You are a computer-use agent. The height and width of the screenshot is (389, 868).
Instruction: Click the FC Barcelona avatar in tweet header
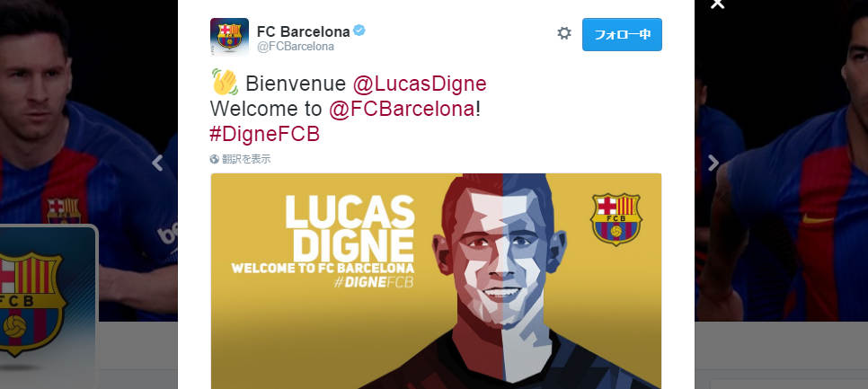[x=229, y=37]
